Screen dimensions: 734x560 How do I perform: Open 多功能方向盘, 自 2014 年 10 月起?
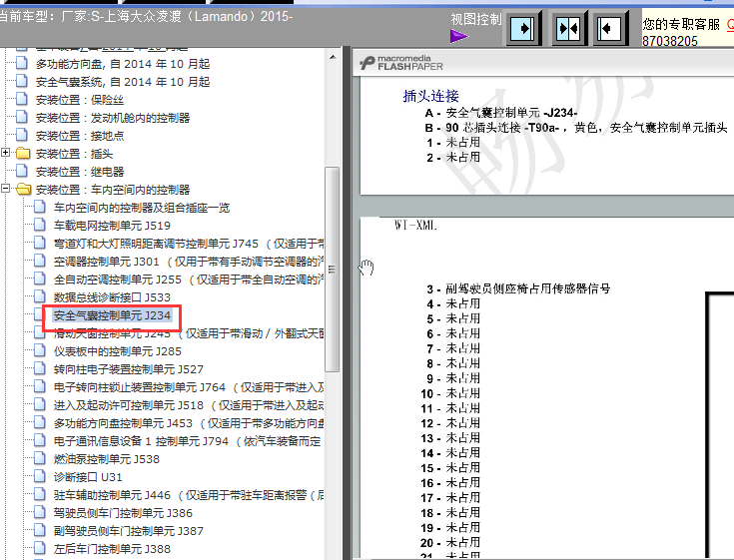pos(123,64)
